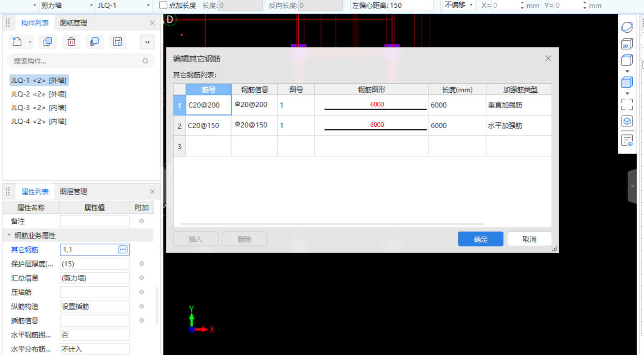Click the 确定 button
The width and height of the screenshot is (644, 355).
pyautogui.click(x=481, y=239)
